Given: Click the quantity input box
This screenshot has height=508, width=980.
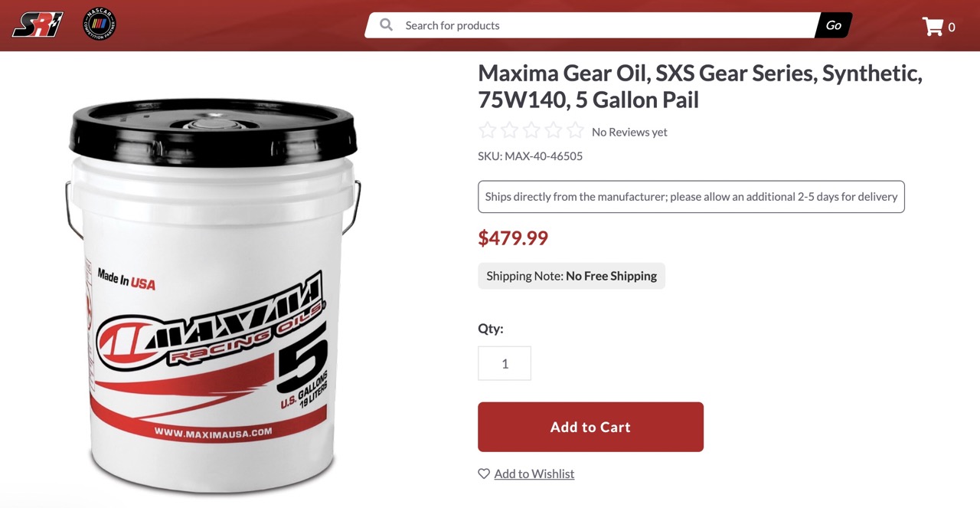Looking at the screenshot, I should coord(505,363).
